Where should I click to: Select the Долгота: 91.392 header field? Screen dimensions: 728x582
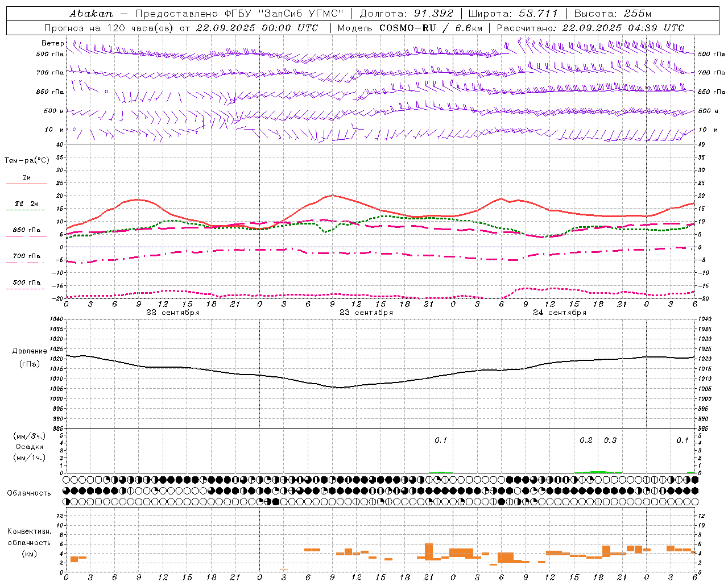(407, 14)
